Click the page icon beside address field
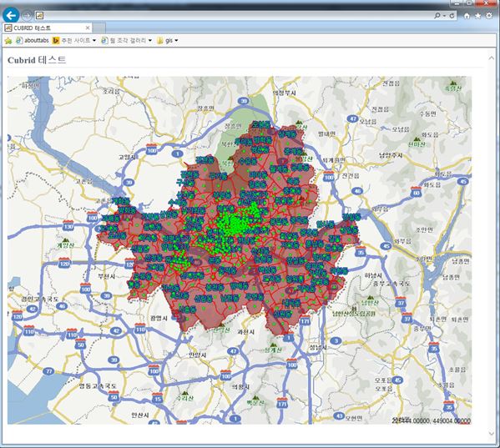 coord(39,15)
